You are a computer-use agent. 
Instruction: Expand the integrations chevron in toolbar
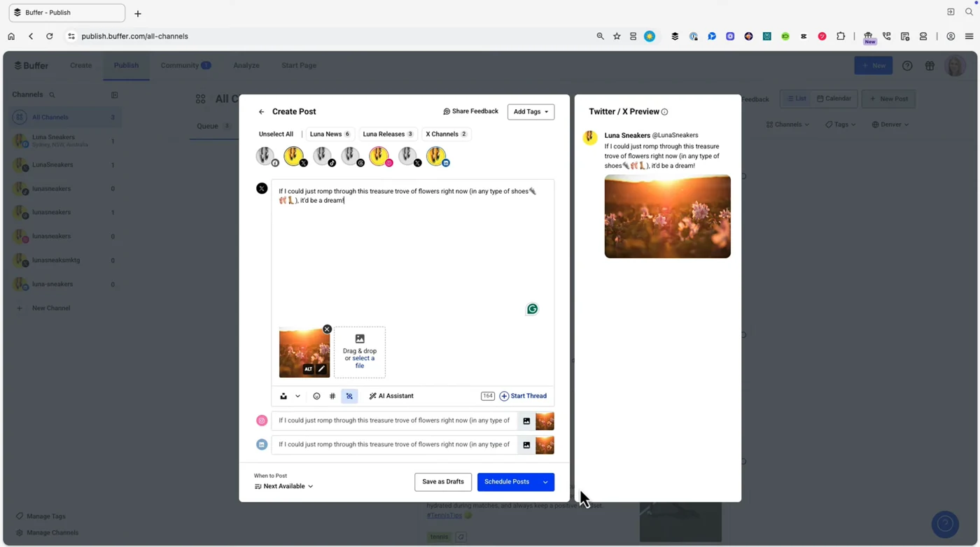pyautogui.click(x=297, y=396)
